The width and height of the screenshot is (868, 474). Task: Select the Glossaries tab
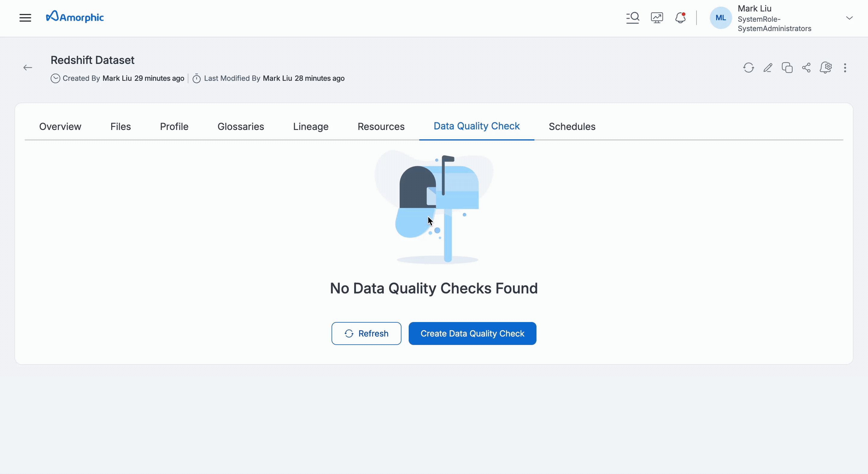click(x=241, y=126)
